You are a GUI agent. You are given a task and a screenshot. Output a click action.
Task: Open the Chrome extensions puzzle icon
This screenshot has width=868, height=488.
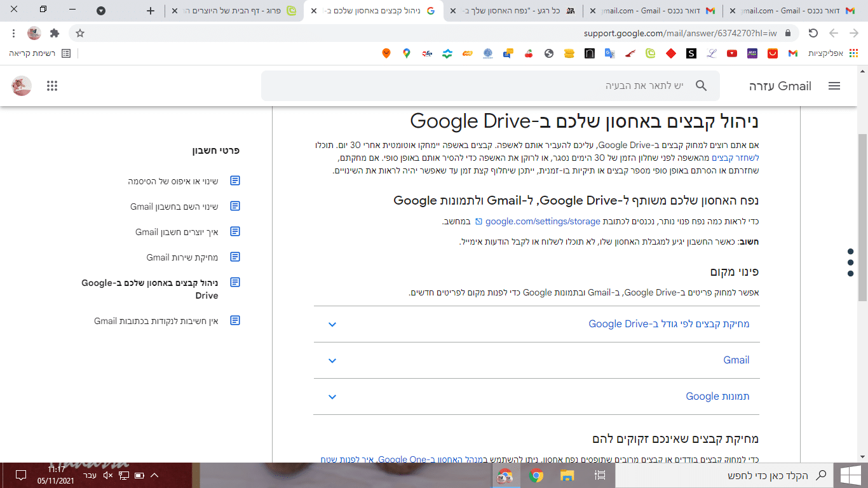(x=55, y=33)
